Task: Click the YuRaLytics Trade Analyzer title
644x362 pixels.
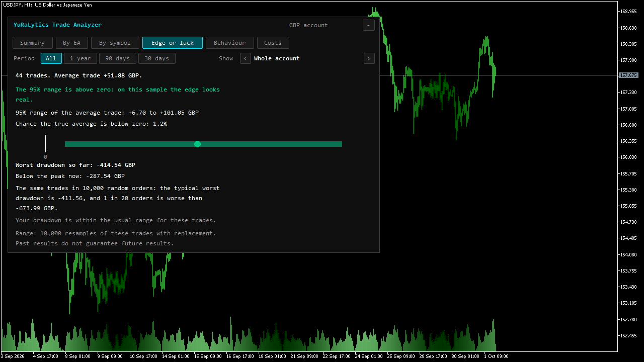Action: (x=57, y=25)
